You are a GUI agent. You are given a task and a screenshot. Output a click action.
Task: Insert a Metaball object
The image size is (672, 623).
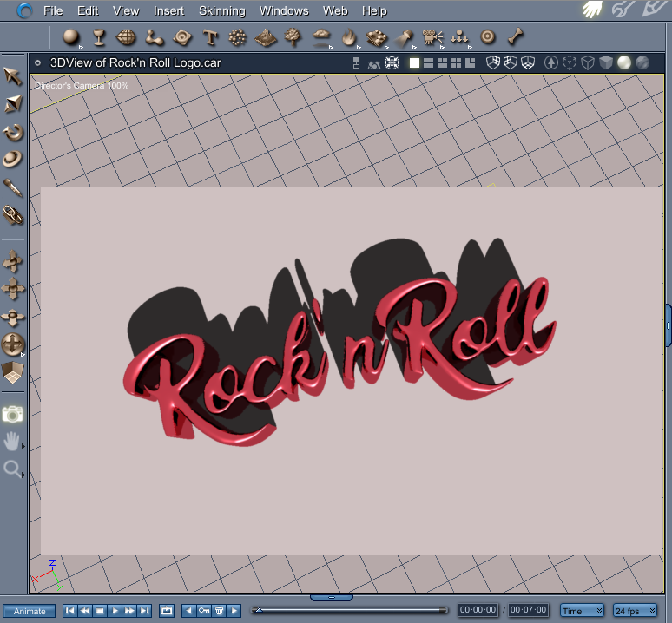pos(155,37)
